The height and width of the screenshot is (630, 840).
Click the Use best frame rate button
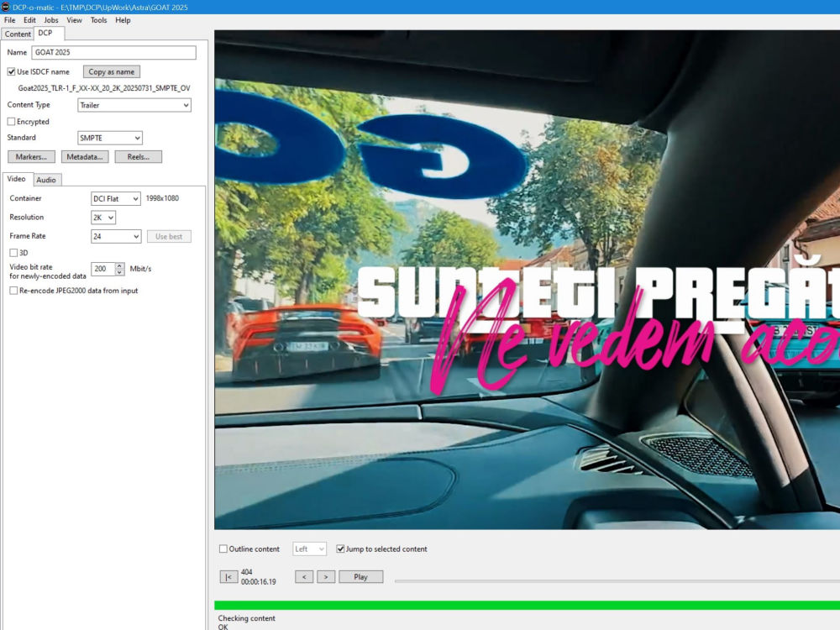tap(169, 236)
